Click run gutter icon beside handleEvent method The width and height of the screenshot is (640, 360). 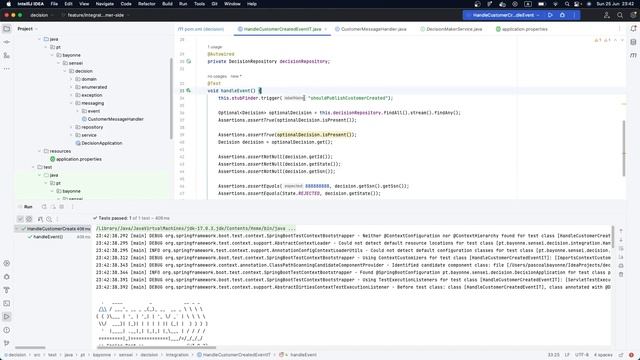coord(189,91)
